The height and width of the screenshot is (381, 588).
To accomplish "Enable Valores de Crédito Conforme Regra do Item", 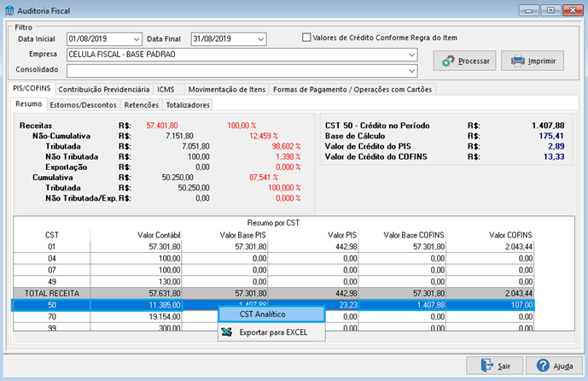I will click(306, 38).
